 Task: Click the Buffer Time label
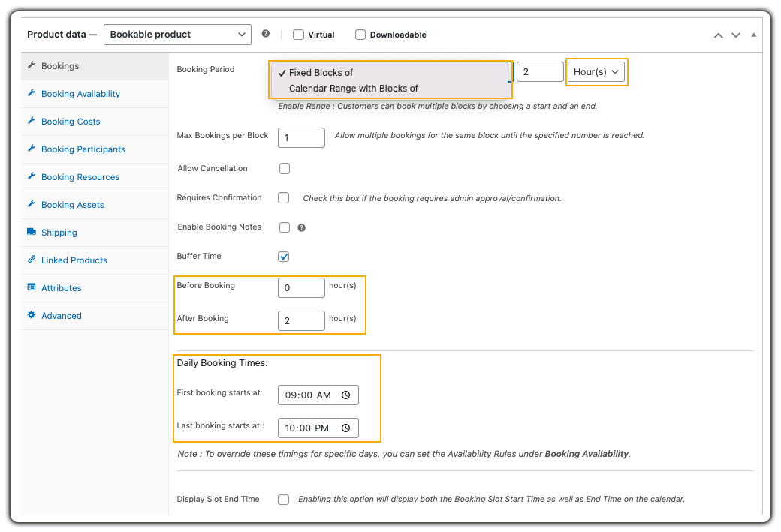[199, 257]
